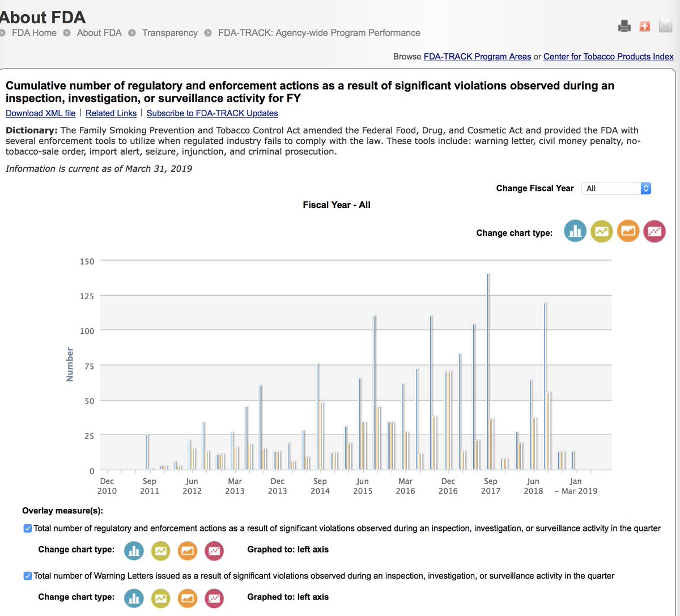Set regulatory actions overlay to bar chart
The image size is (680, 616).
[x=134, y=550]
